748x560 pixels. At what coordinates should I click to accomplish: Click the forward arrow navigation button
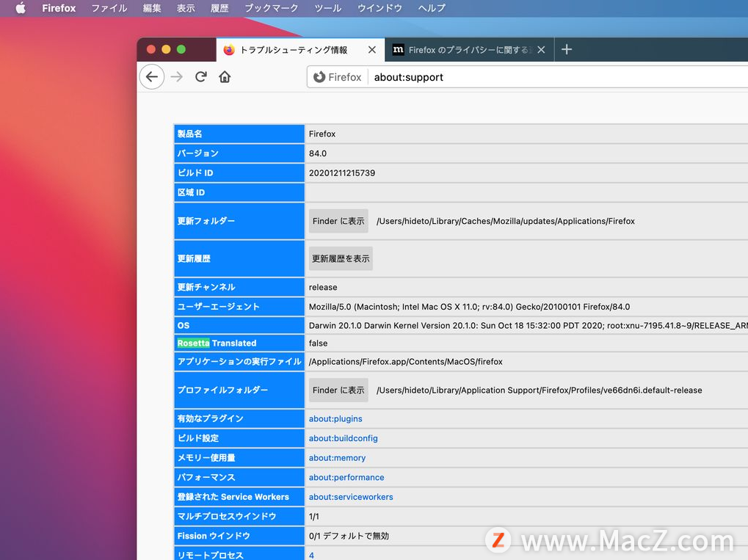tap(176, 77)
